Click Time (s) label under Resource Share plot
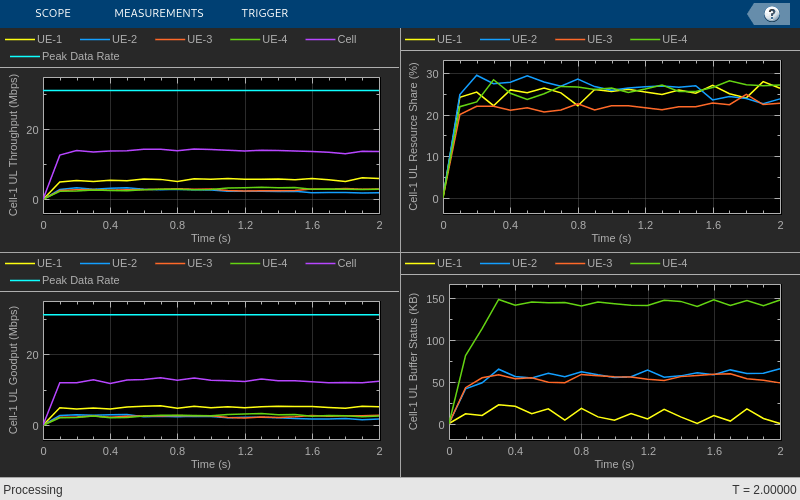 pos(611,238)
